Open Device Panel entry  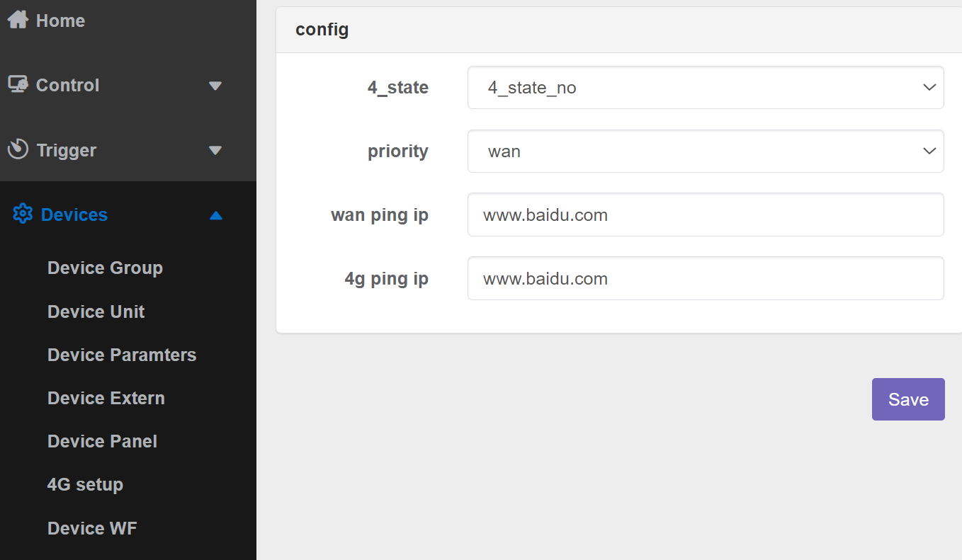pyautogui.click(x=102, y=441)
